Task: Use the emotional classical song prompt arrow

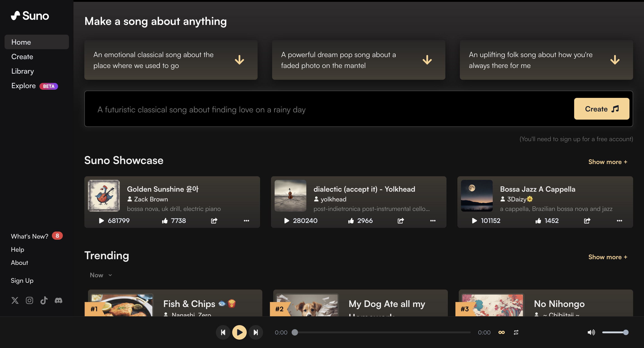Action: 239,60
